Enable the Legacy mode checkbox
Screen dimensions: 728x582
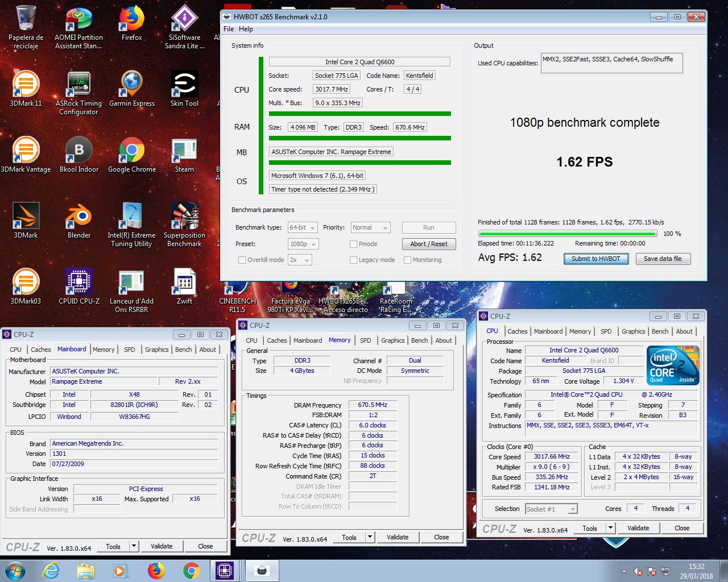(354, 260)
